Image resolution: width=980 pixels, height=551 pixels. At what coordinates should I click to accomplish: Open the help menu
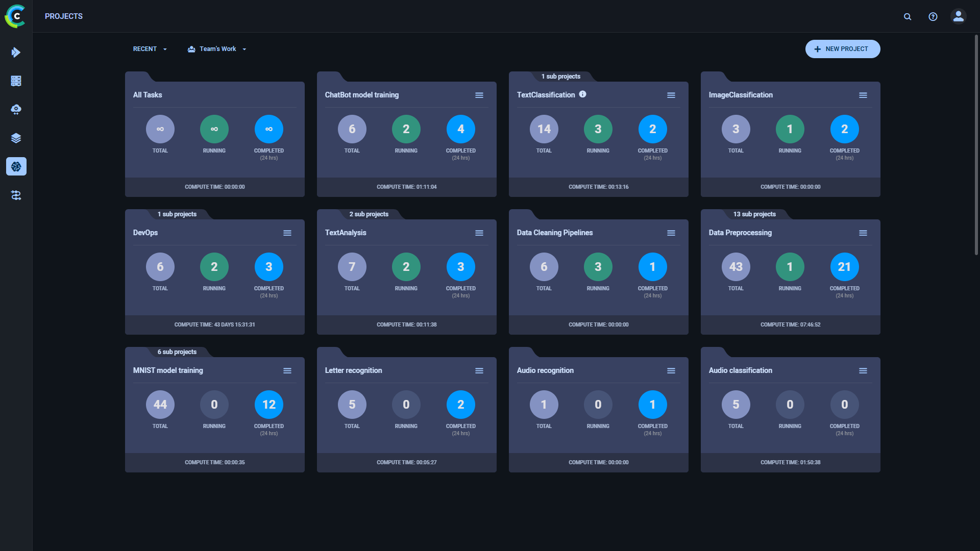click(933, 16)
